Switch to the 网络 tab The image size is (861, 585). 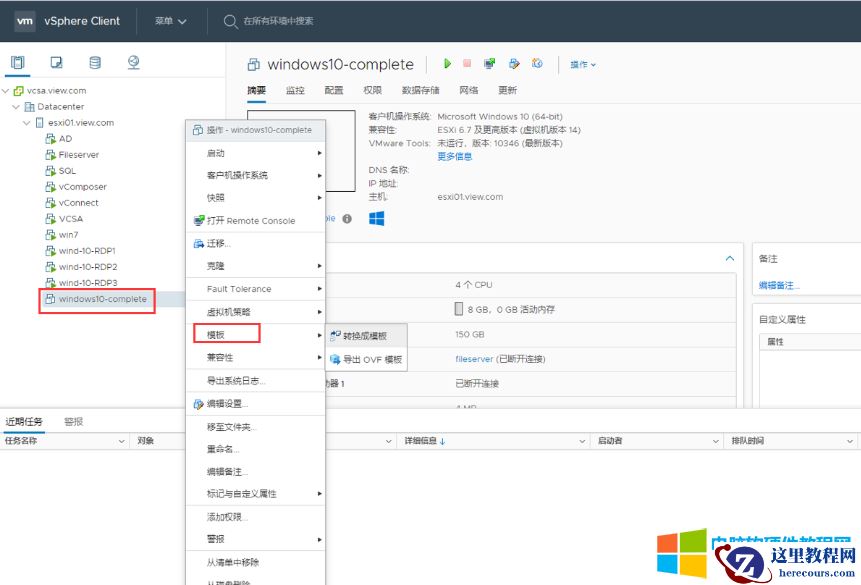click(x=468, y=90)
